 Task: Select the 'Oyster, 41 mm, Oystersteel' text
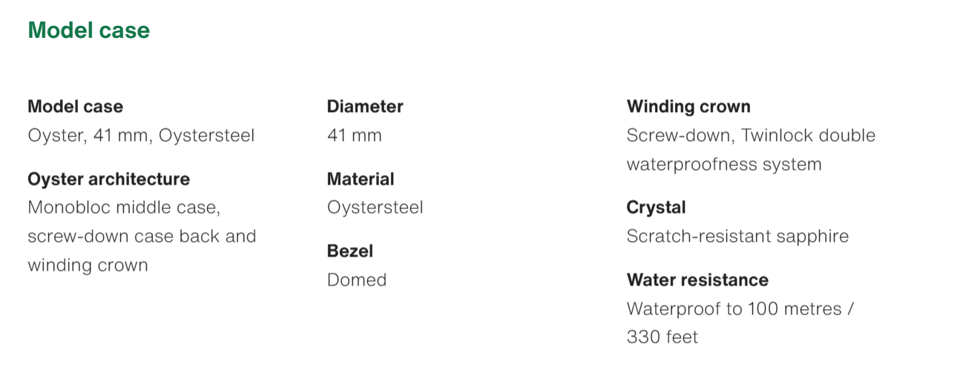[141, 136]
